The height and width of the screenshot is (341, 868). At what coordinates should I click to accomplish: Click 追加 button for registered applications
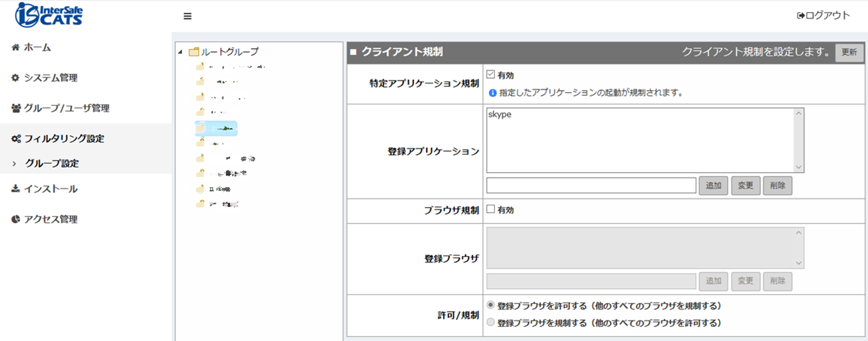click(x=713, y=185)
